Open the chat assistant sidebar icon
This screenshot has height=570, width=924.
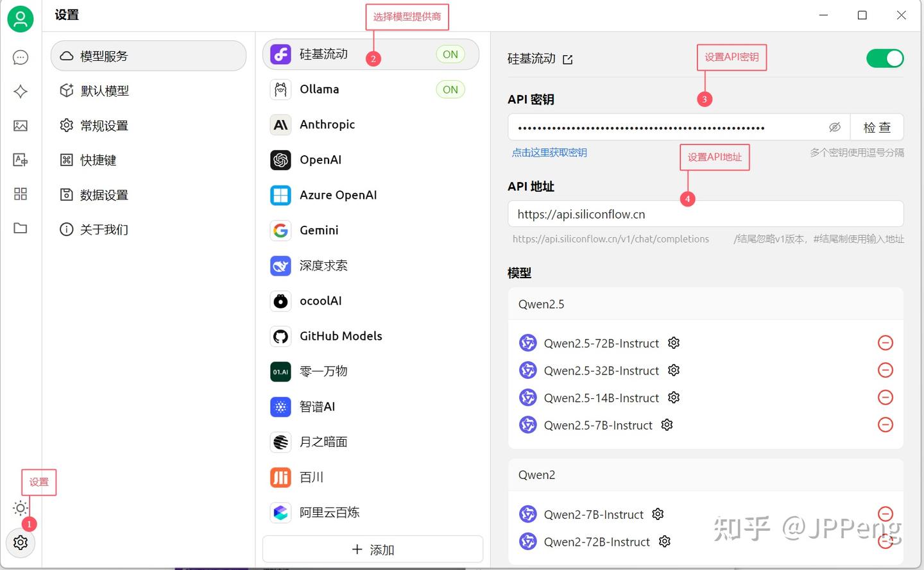click(x=21, y=58)
